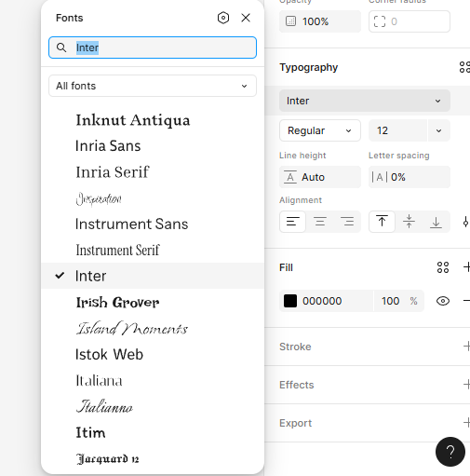Open type settings icon beside alignment
This screenshot has width=470, height=476.
465,222
